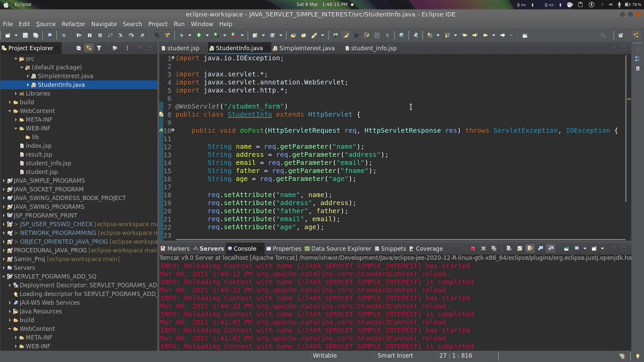Open the Refactor menu
Screen dimensions: 644x362
pyautogui.click(x=73, y=24)
